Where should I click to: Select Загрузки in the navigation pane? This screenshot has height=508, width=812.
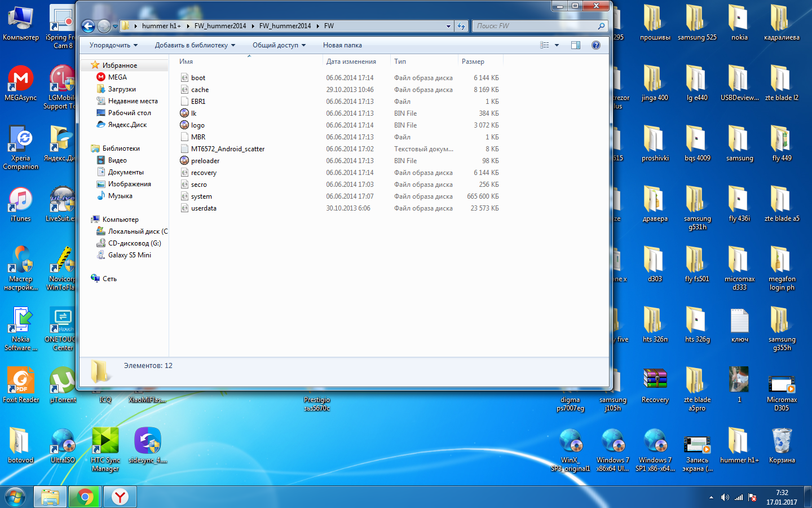pyautogui.click(x=122, y=89)
